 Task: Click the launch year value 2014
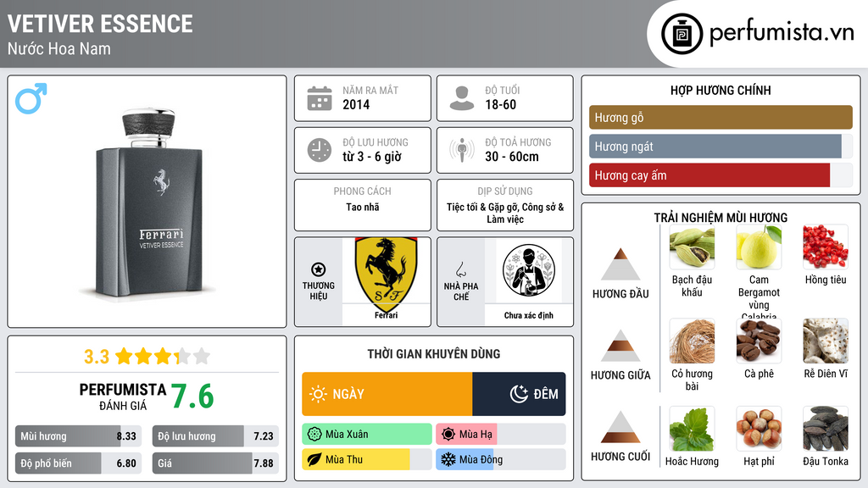356,104
